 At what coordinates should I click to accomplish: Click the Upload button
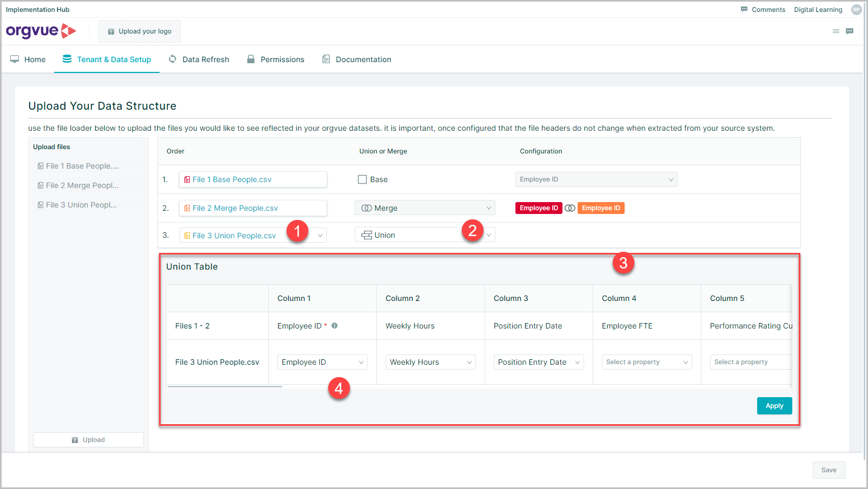[x=88, y=440]
